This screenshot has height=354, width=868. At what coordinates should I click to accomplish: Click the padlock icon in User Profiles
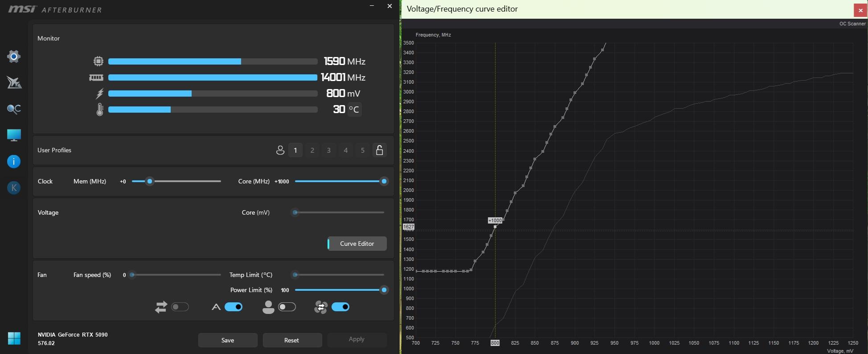(379, 151)
